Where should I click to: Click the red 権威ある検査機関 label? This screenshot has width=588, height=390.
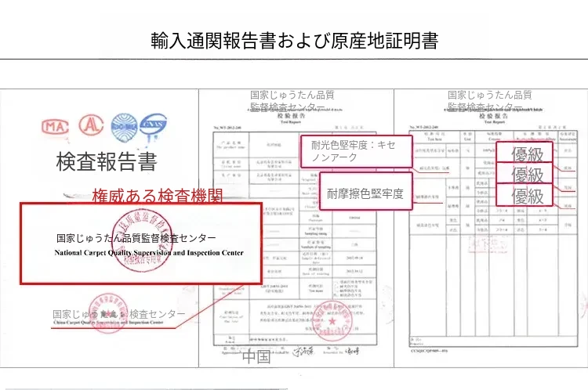pyautogui.click(x=157, y=195)
